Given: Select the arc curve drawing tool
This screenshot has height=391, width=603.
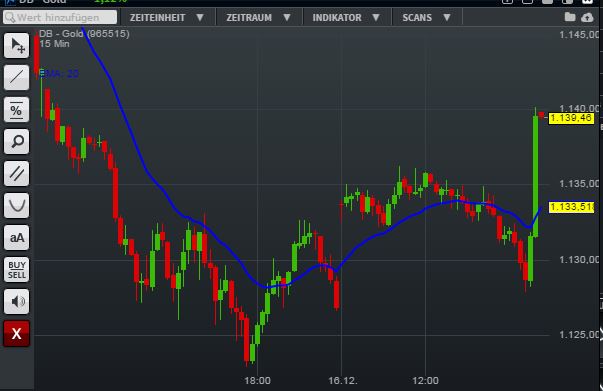Looking at the screenshot, I should (x=17, y=205).
